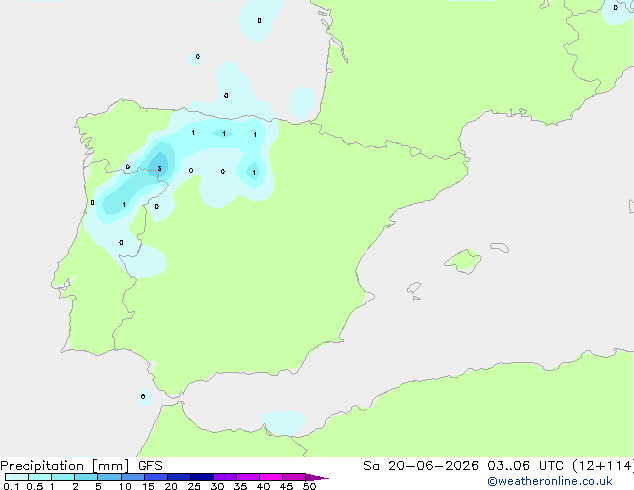
Task: Click the Menorca island outline
Action: (x=499, y=247)
